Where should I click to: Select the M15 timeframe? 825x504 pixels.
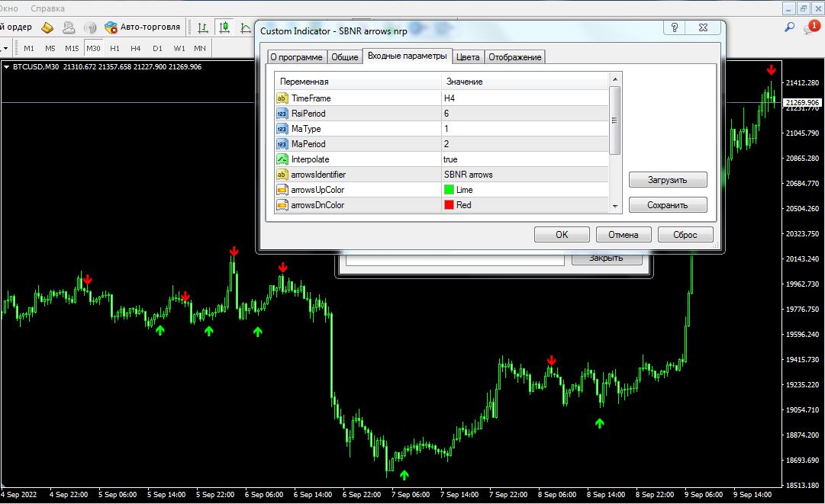(x=72, y=48)
